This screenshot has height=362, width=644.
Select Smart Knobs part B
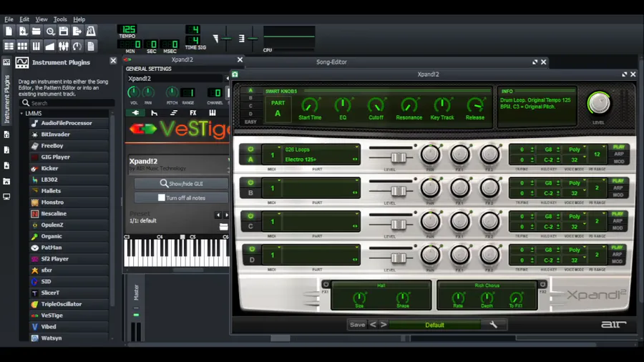pos(250,98)
